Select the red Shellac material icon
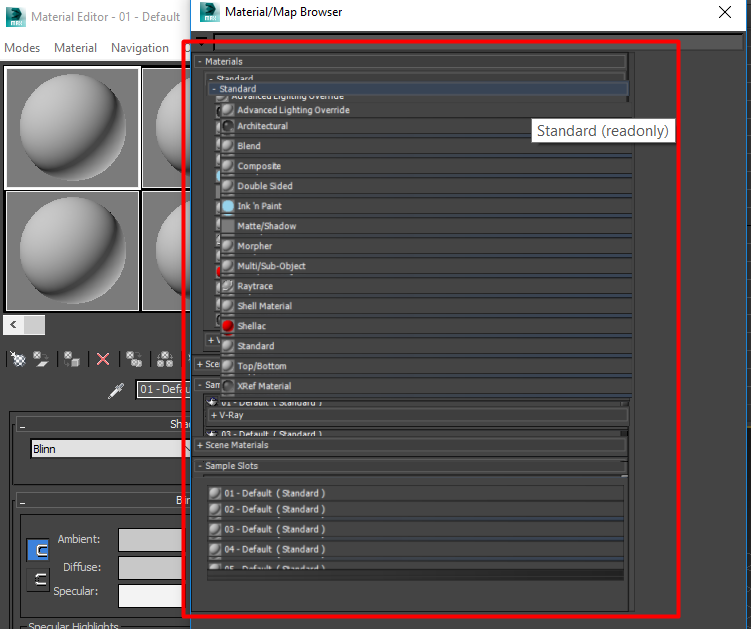 click(x=228, y=326)
